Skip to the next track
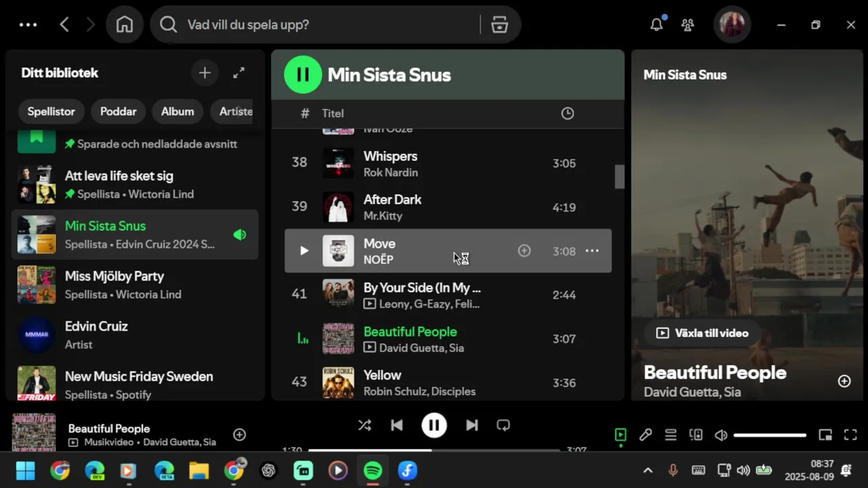This screenshot has width=868, height=488. [x=471, y=426]
